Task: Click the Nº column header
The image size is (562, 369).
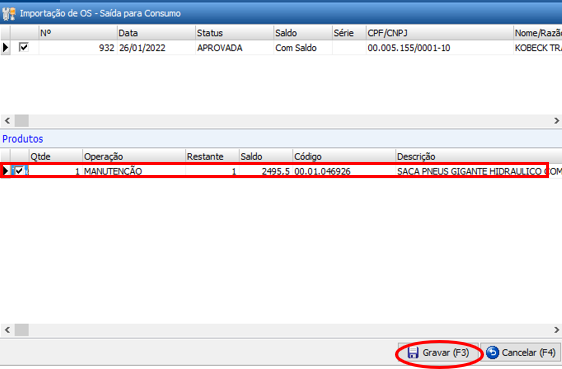Action: pyautogui.click(x=77, y=33)
